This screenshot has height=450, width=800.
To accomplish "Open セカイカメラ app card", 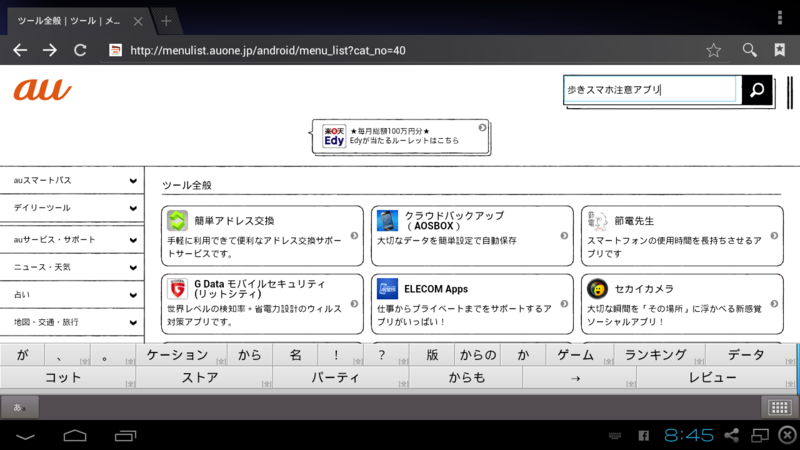I will tap(682, 304).
